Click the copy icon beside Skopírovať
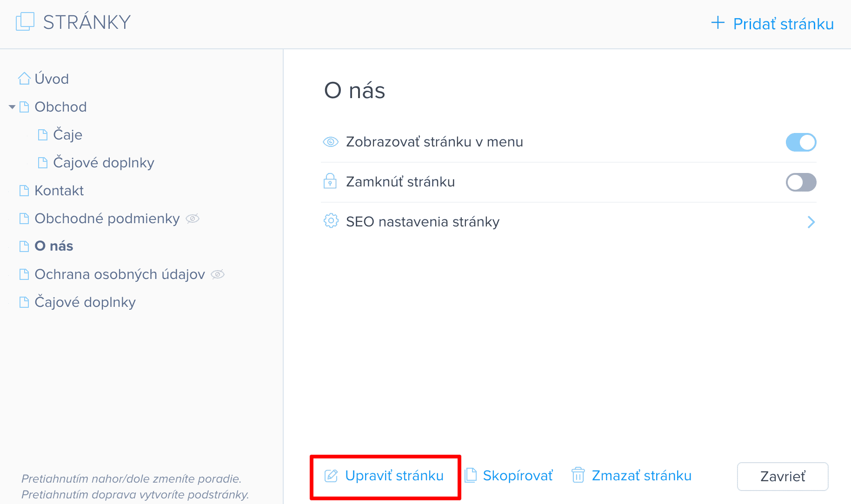851x504 pixels. click(471, 475)
